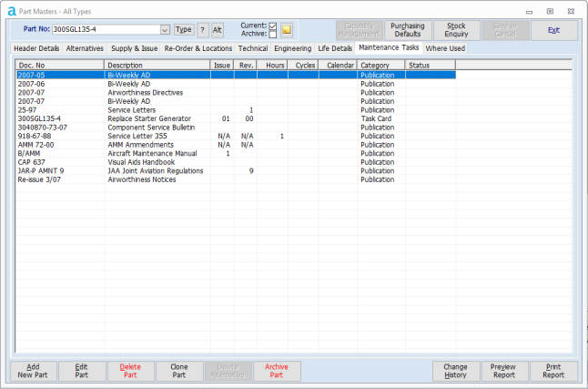Click the app logo in title bar
This screenshot has height=389, width=588.
tap(11, 10)
